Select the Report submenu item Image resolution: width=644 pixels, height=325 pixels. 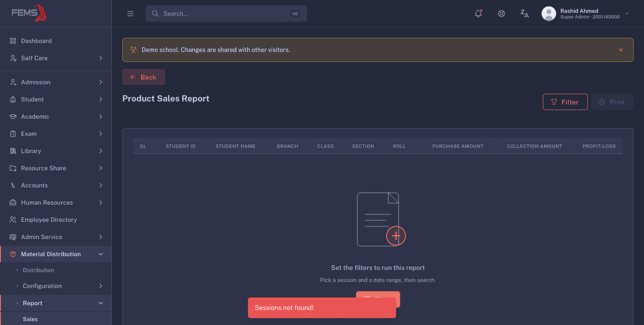point(56,303)
